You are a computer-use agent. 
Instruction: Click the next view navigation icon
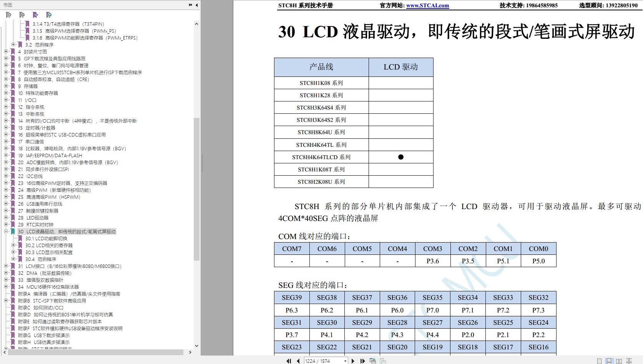tap(383, 361)
